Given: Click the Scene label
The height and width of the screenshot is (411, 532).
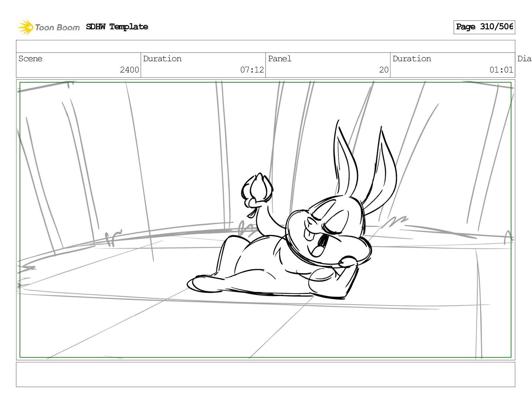Looking at the screenshot, I should [30, 59].
